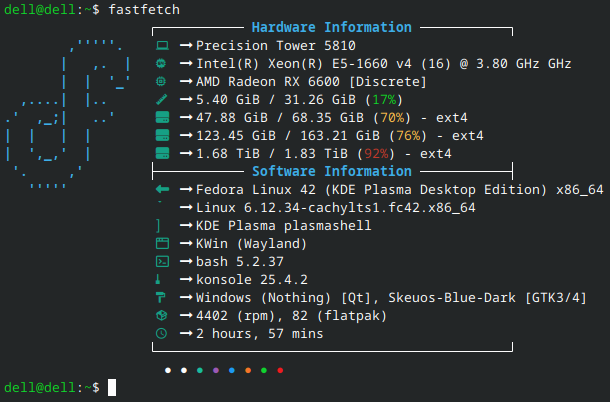Click the laptop icon beside Precision Tower 5810
Image resolution: width=610 pixels, height=402 pixels.
click(162, 46)
